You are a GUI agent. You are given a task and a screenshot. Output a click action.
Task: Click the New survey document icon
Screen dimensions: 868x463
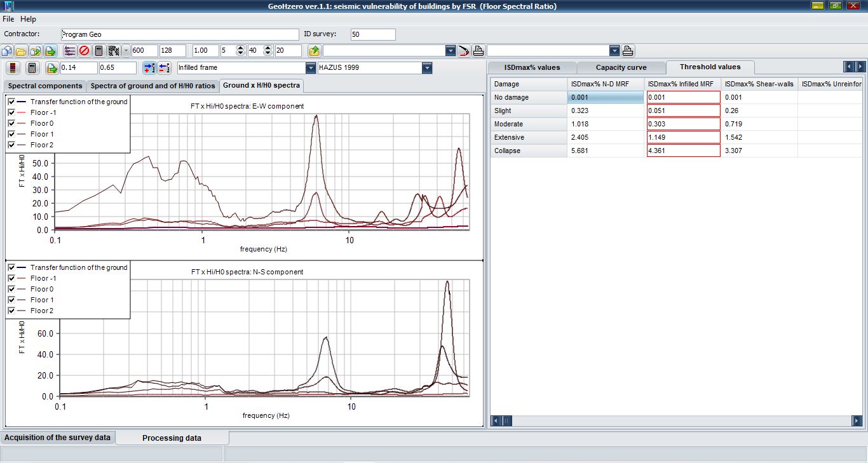click(x=8, y=51)
